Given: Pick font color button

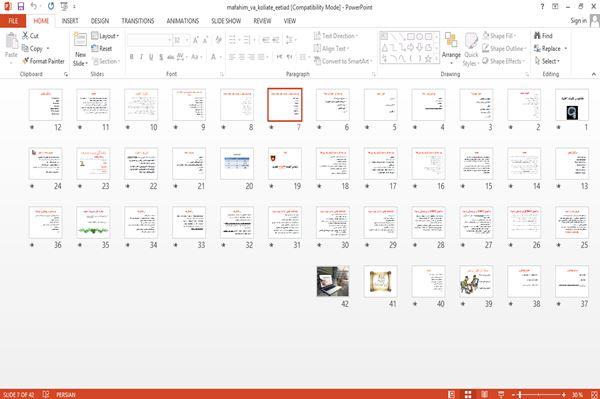Looking at the screenshot, I should tap(214, 57).
